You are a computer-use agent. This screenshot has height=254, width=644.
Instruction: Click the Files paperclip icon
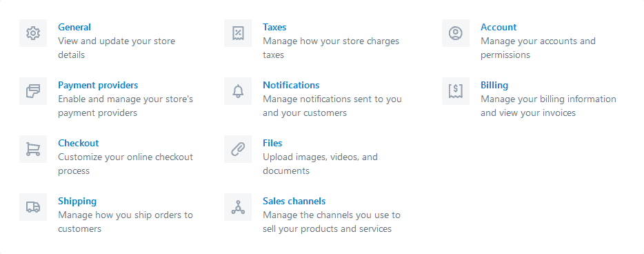pos(238,149)
